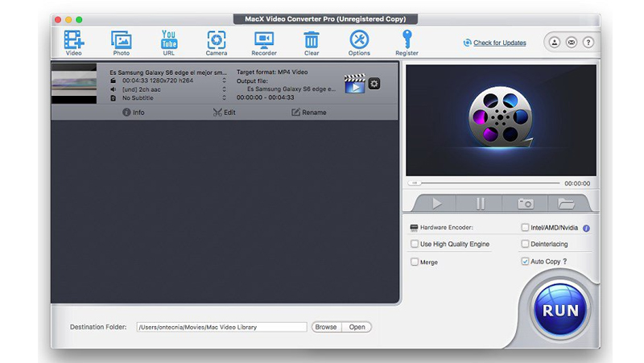644x363 pixels.
Task: Select the video thumbnail in list
Action: pos(74,84)
